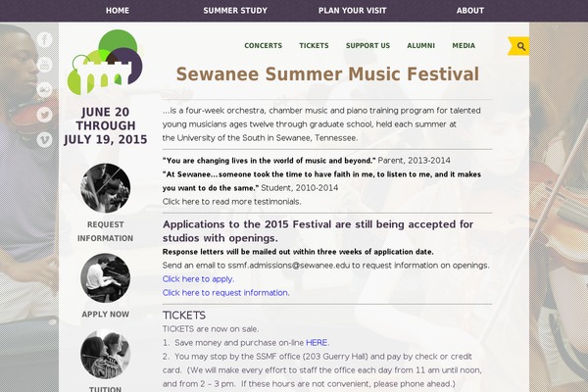Select the Tuition circular thumbnail

(106, 355)
